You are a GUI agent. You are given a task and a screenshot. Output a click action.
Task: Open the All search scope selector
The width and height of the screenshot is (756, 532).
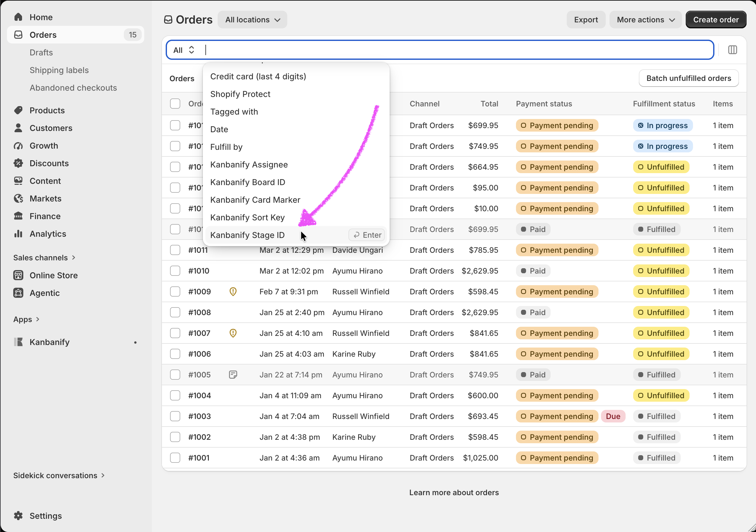tap(184, 50)
